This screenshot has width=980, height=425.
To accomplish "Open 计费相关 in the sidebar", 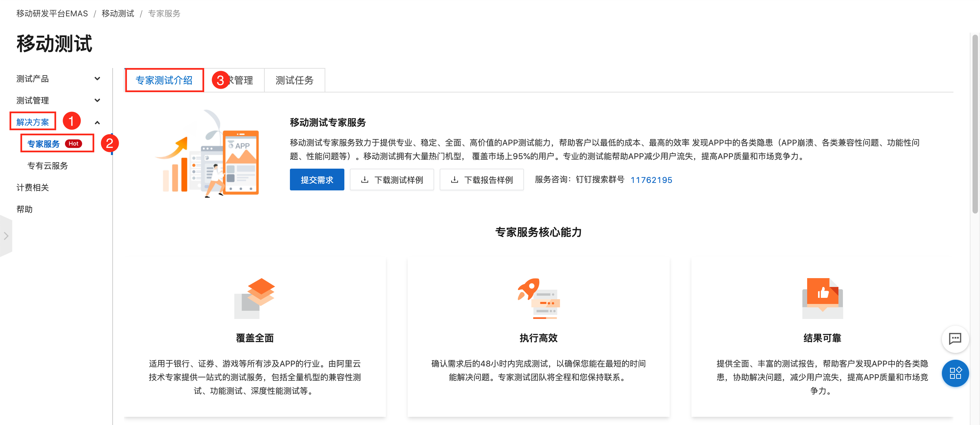I will [x=32, y=187].
